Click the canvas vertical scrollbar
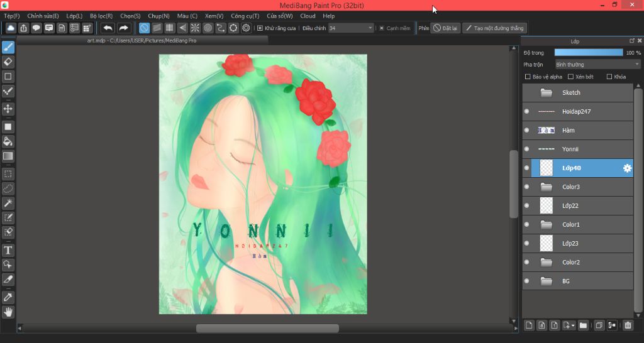Screen dimensions: 644x343 pos(513,184)
